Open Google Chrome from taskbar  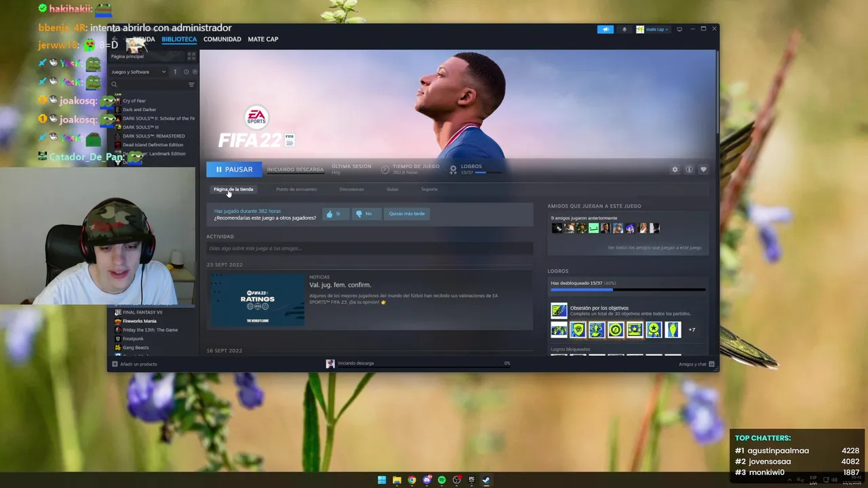pyautogui.click(x=412, y=480)
